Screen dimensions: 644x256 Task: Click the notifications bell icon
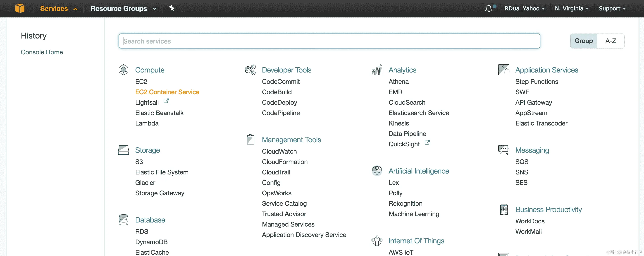pos(489,8)
